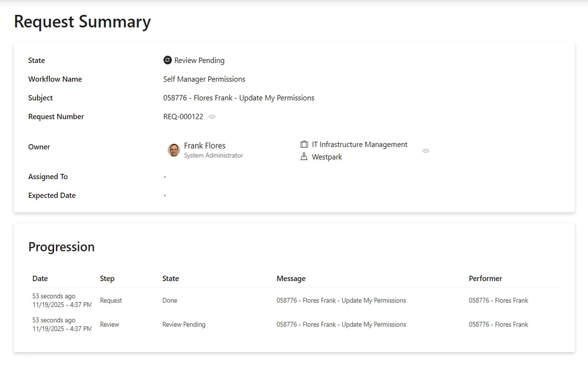Screen dimensions: 588x392
Task: Click performer 058776 - Flores Frank in the Request row
Action: 498,300
